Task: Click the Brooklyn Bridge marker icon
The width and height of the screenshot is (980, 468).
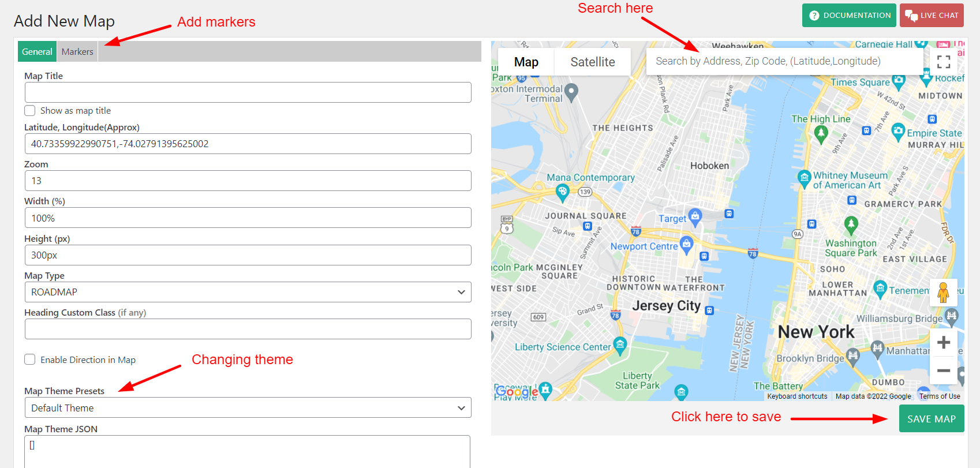Action: tap(852, 356)
